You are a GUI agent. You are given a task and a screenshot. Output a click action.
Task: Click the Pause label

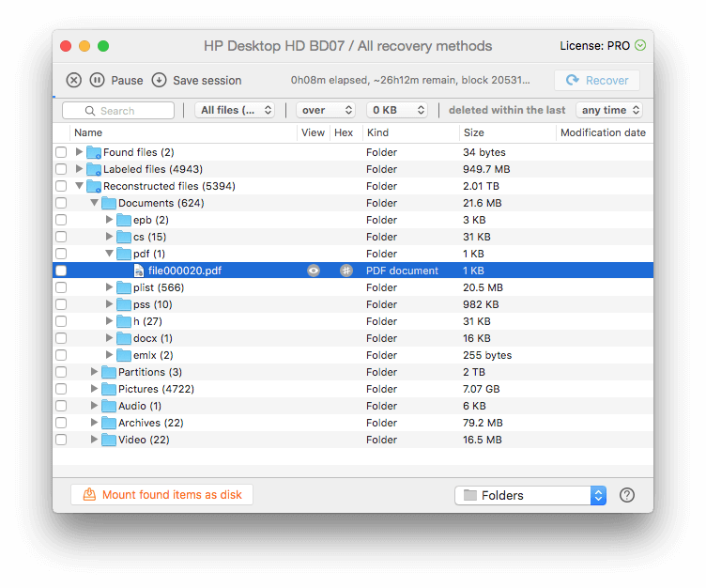pyautogui.click(x=127, y=81)
